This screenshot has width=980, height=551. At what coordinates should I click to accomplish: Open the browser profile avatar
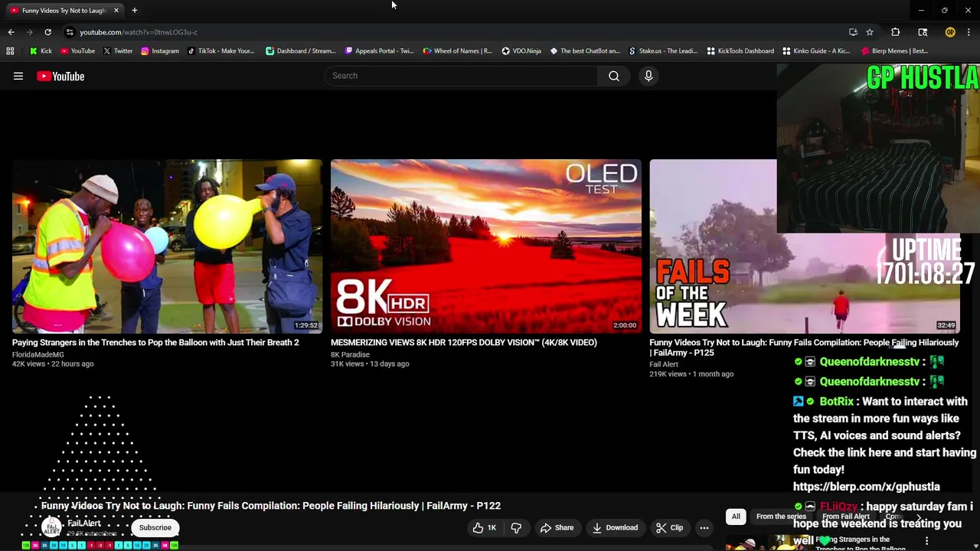point(950,32)
